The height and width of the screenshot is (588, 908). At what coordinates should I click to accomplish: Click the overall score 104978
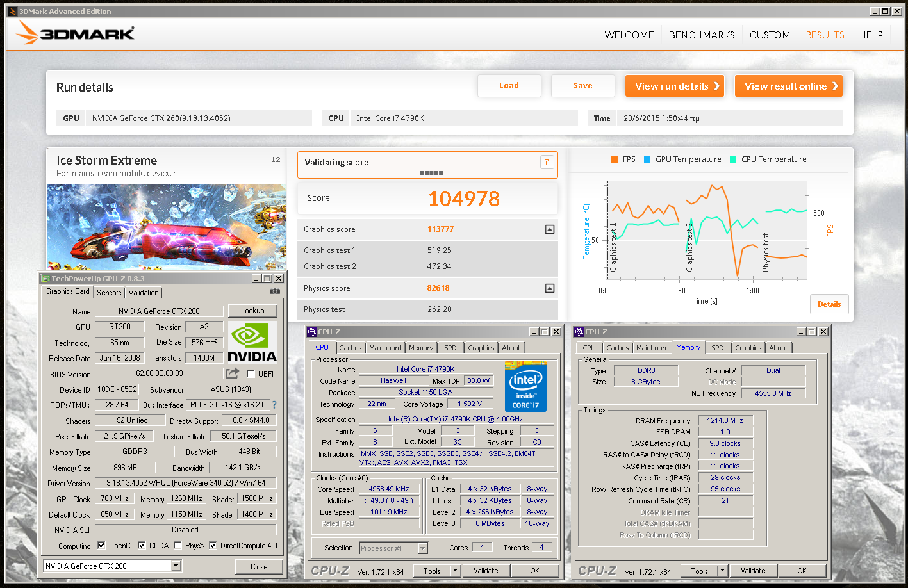[464, 199]
